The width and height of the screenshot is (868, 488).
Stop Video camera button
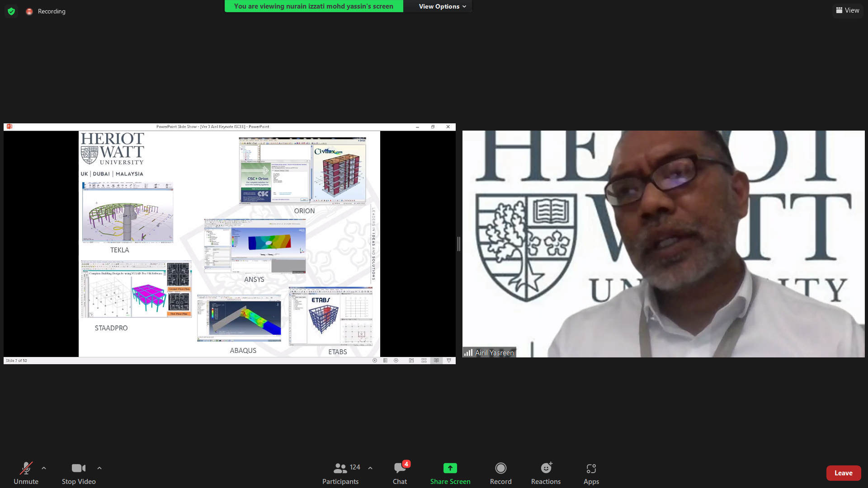coord(79,473)
